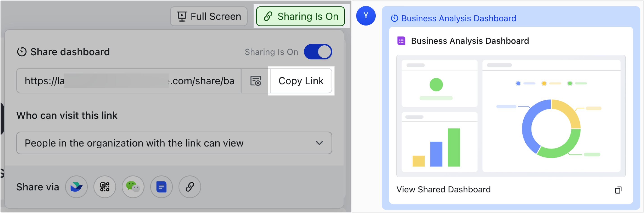The image size is (644, 213).
Task: Enter Full Screen mode
Action: click(209, 16)
